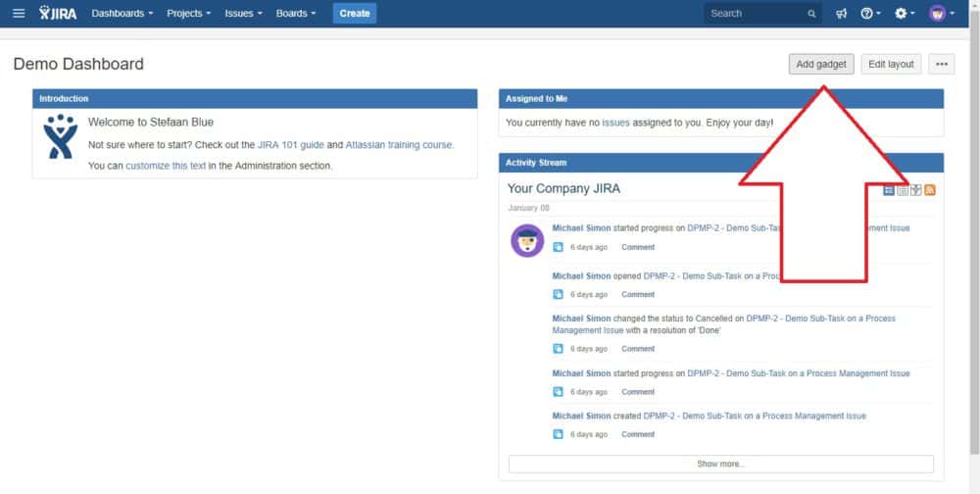Screen dimensions: 980x494
Task: Click the Add gadget button
Action: [x=821, y=64]
